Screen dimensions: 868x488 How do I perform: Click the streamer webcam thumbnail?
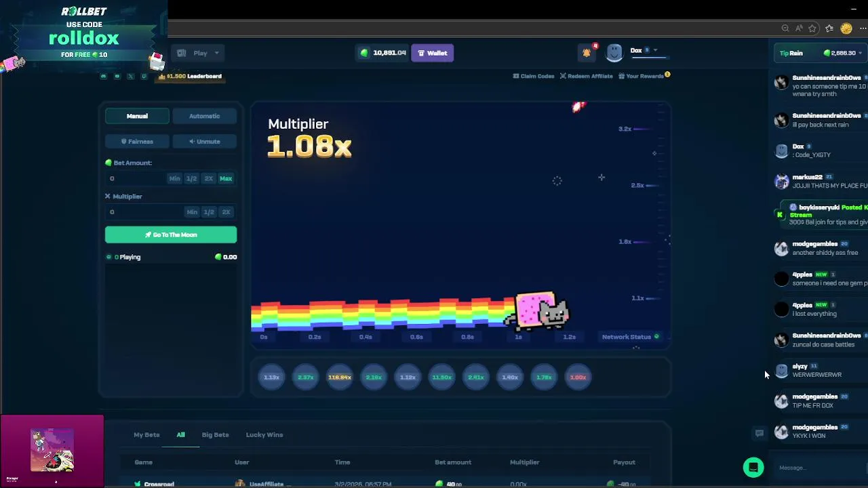pyautogui.click(x=52, y=451)
